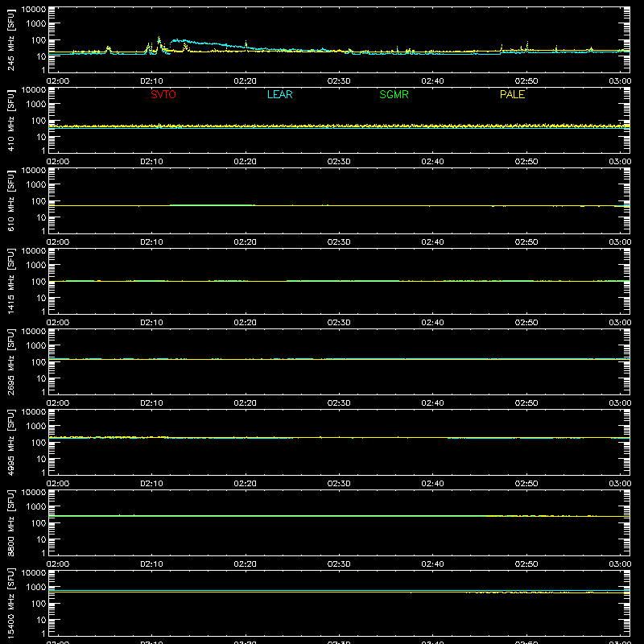Screen dimensions: 644x644
Task: Click 02:10 tick label under 245 MHz plot
Action: pos(151,81)
